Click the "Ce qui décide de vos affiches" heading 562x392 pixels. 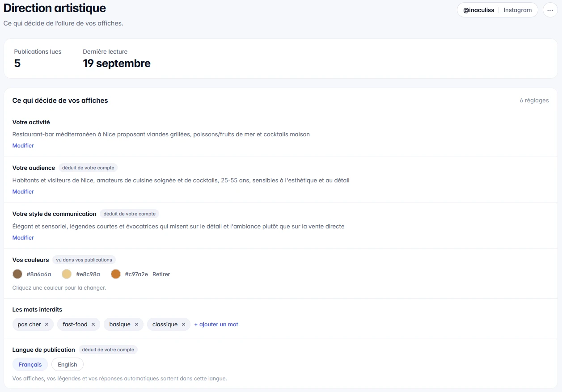[60, 101]
